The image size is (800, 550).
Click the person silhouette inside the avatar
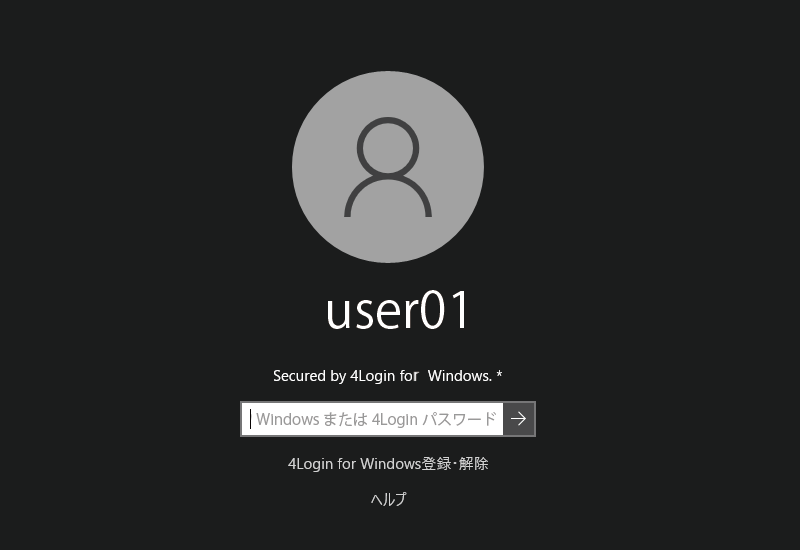pos(388,167)
